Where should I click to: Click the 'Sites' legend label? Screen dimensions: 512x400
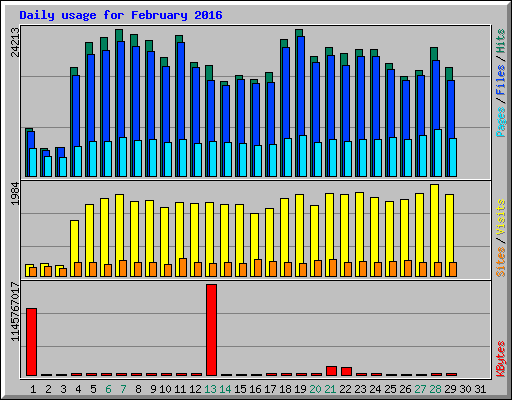501,262
